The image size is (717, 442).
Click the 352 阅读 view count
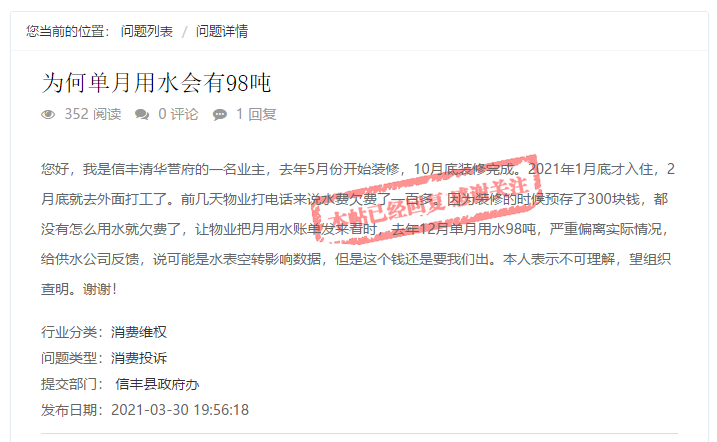click(93, 114)
